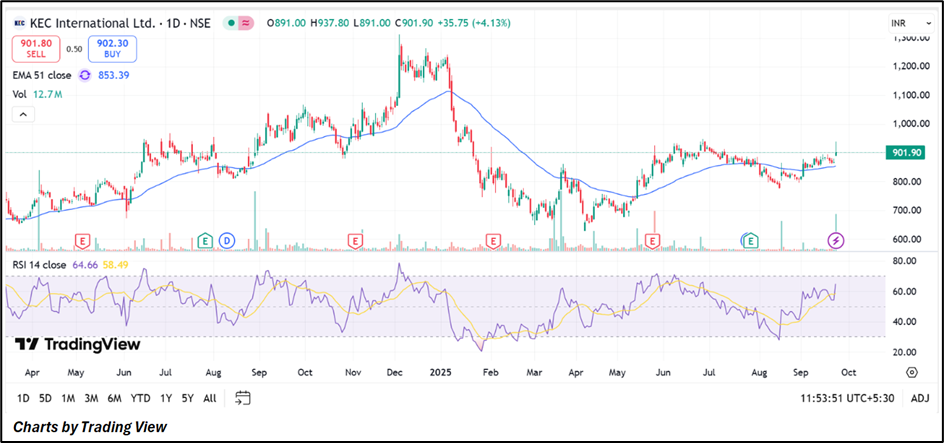Click the RSI value 64.66

pos(87,264)
